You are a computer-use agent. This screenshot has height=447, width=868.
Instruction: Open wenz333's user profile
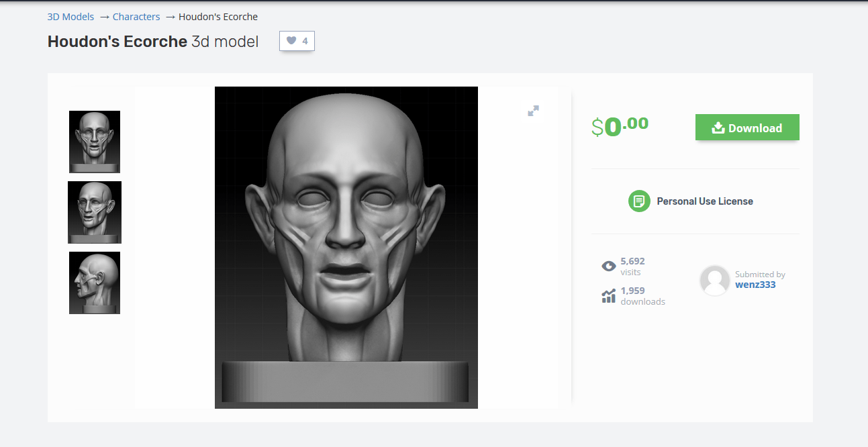755,285
